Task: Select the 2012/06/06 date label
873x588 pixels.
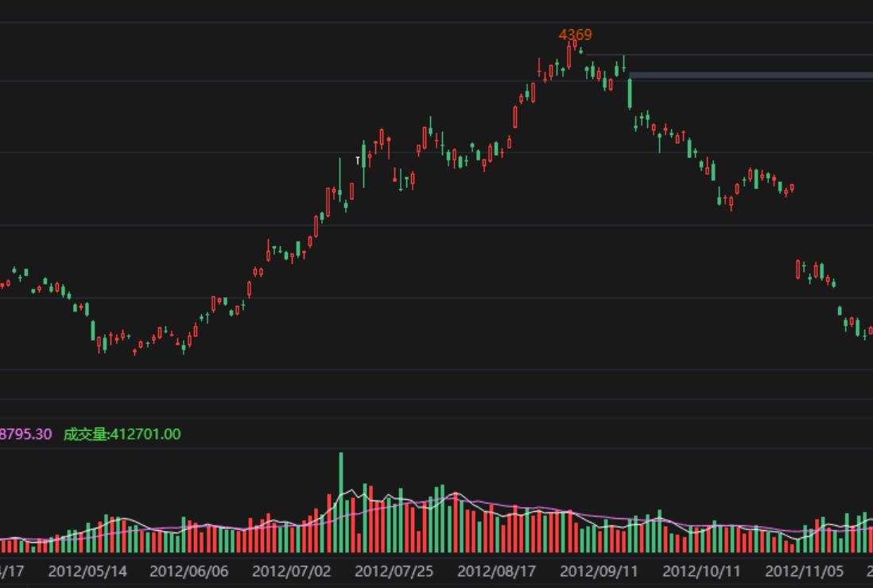Action: pos(189,571)
